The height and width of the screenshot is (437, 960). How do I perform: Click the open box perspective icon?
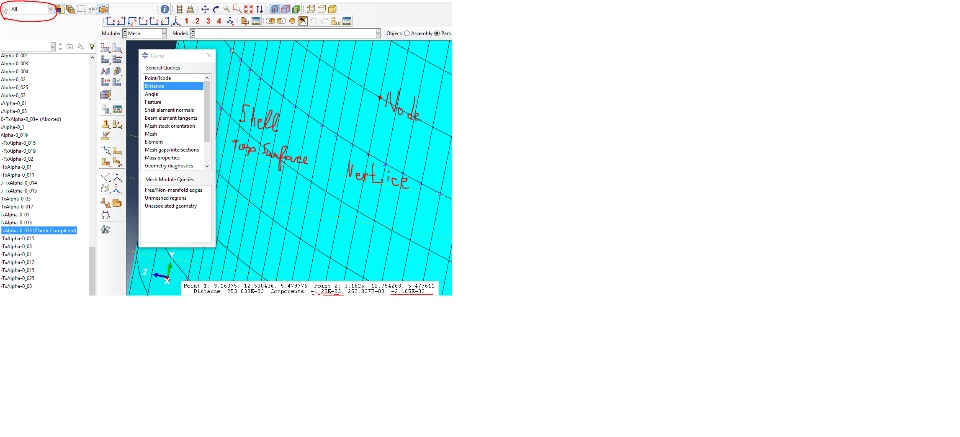pyautogui.click(x=310, y=9)
